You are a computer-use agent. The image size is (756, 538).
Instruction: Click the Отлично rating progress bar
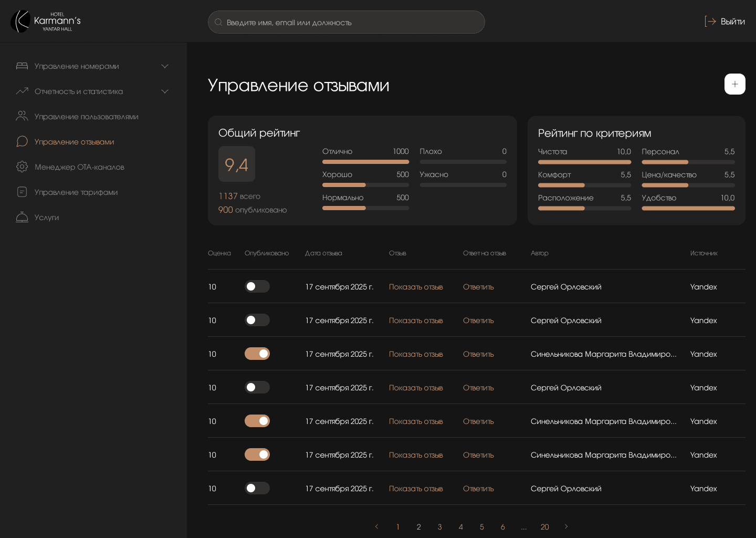(365, 162)
